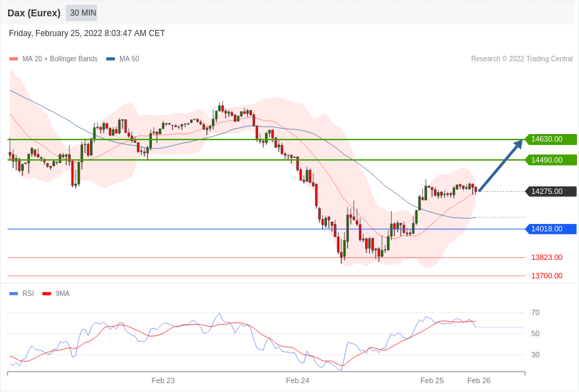This screenshot has height=392, width=579.
Task: Select the 14630.00 green resistance price tag
Action: 550,140
